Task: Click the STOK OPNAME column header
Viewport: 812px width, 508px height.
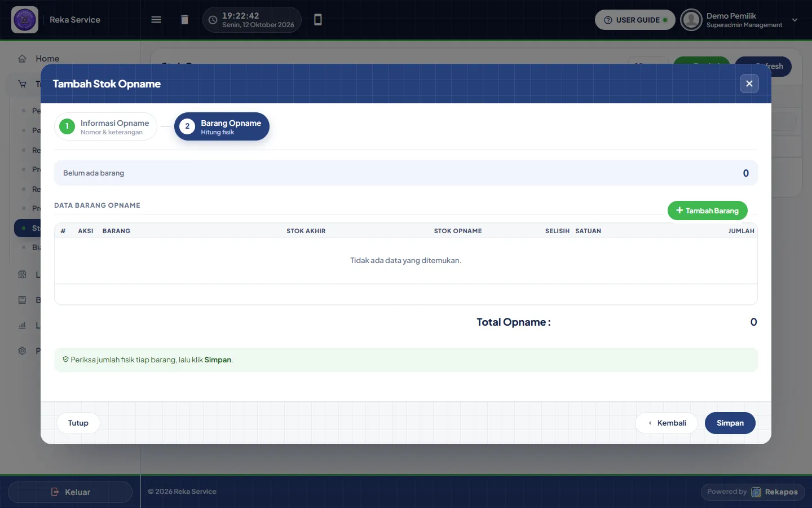Action: tap(458, 231)
